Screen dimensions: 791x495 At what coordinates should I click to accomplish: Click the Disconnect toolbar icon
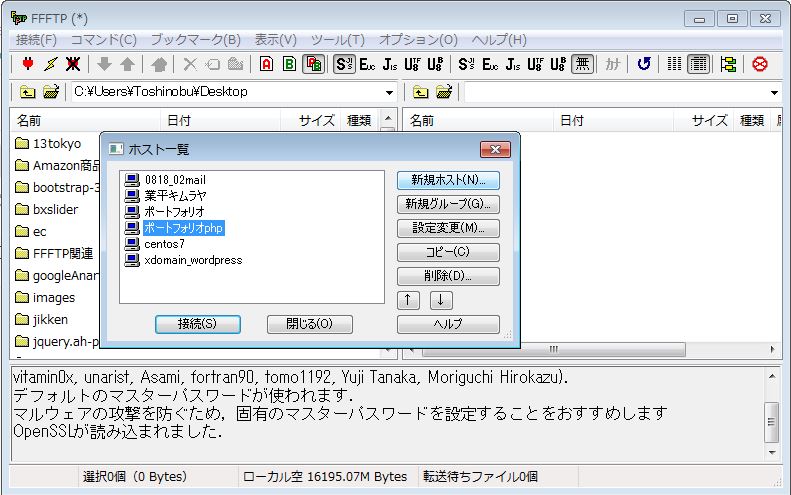click(x=73, y=64)
